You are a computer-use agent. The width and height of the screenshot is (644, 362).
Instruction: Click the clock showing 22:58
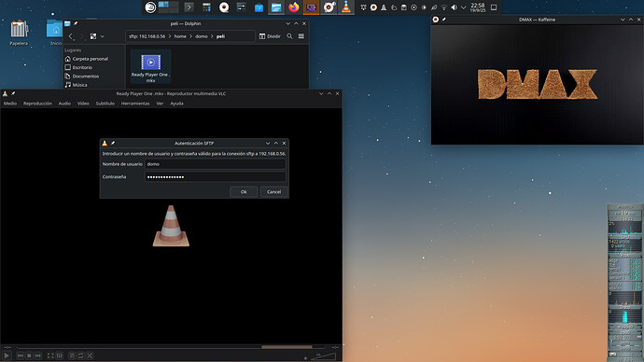[x=477, y=7]
